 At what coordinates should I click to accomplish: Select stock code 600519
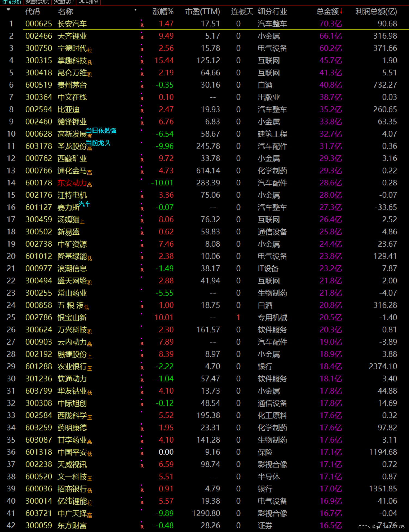(x=39, y=85)
